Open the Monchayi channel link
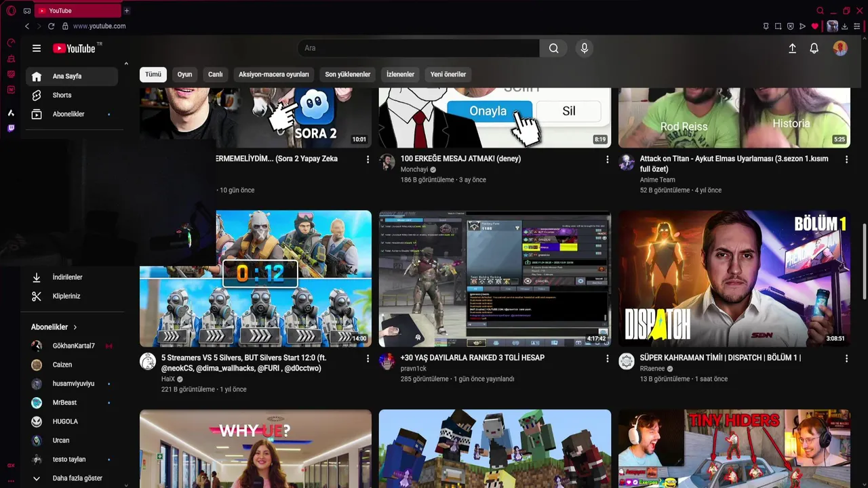The width and height of the screenshot is (868, 488). pos(414,169)
